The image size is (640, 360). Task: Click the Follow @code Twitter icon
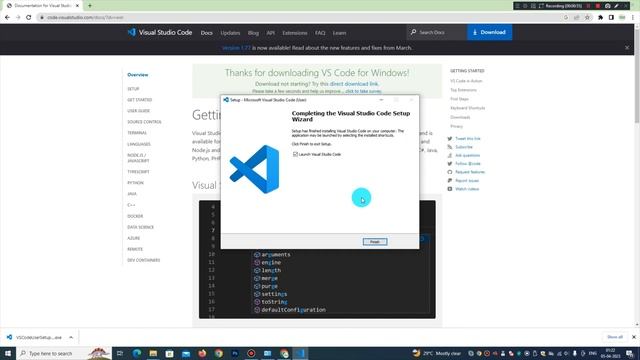pyautogui.click(x=450, y=164)
